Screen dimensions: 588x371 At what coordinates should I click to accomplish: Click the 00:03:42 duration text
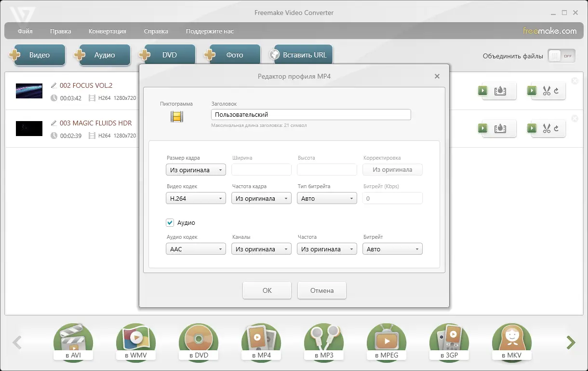click(x=71, y=98)
